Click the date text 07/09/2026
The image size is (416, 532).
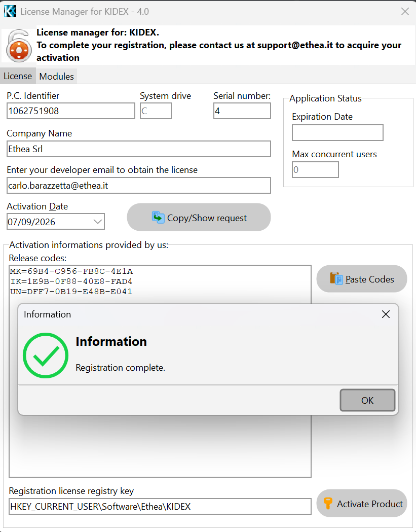point(31,222)
